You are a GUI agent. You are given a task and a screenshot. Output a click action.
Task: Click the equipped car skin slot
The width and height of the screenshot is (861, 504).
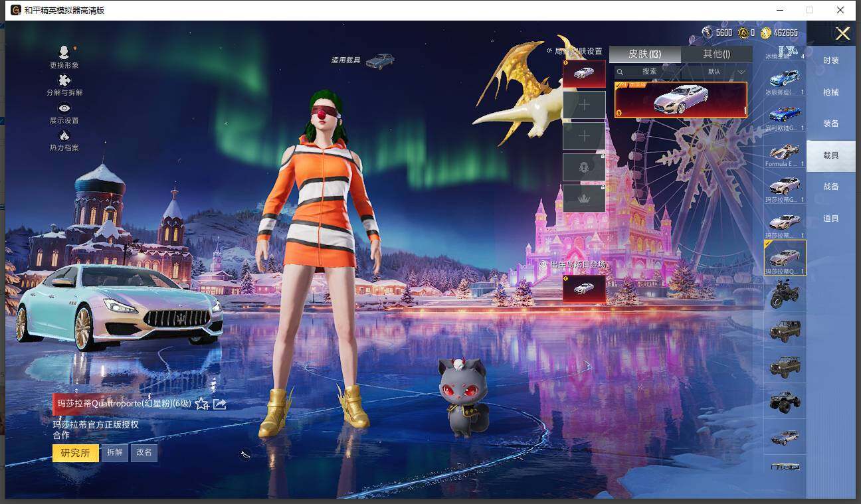pyautogui.click(x=584, y=74)
